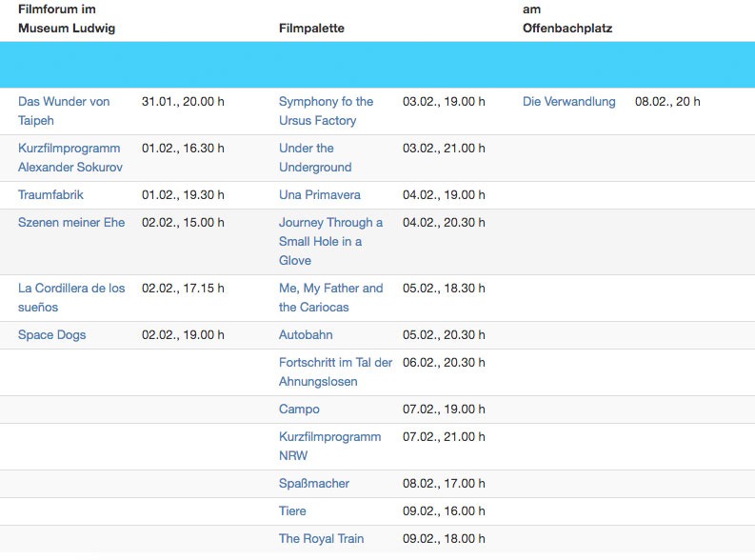
Task: Follow the Autobahn film link
Action: pyautogui.click(x=306, y=335)
